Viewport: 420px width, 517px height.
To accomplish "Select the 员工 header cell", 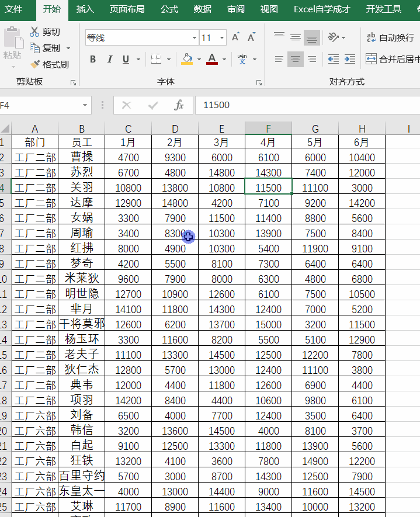I will (x=81, y=142).
